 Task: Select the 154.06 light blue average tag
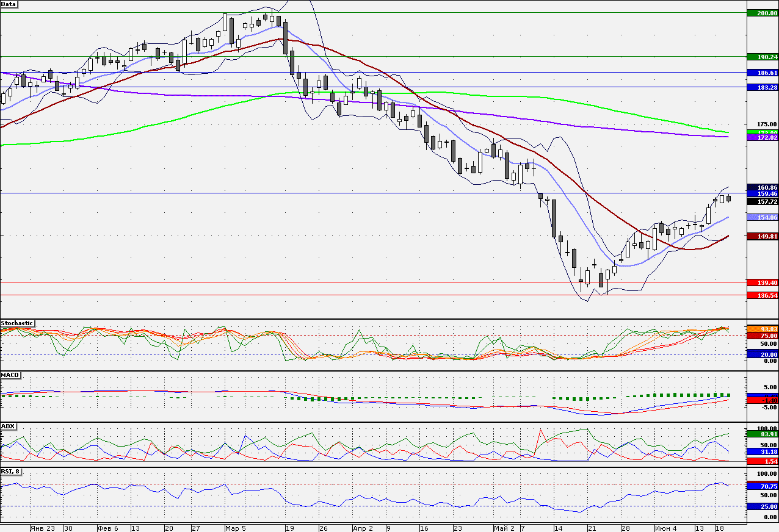coord(763,217)
